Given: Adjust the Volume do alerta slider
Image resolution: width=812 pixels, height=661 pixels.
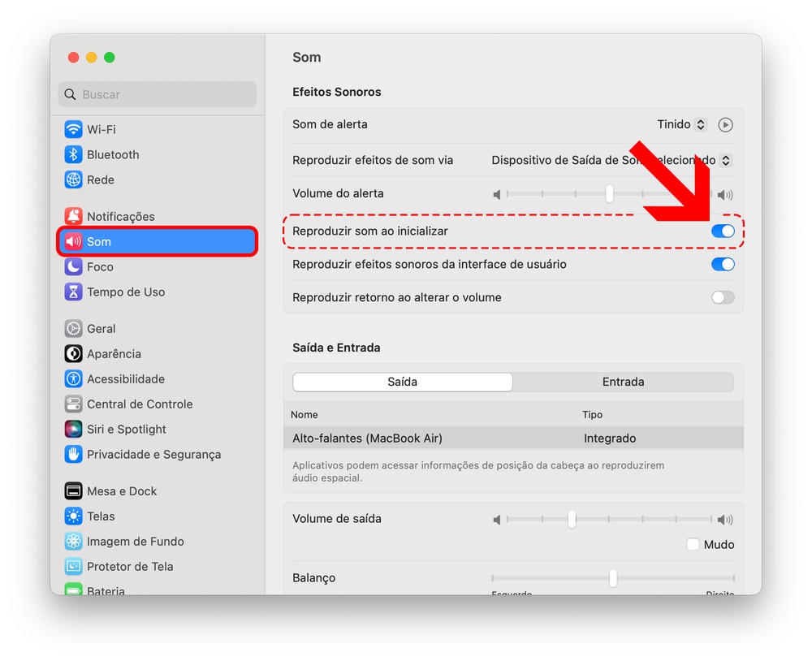Looking at the screenshot, I should [x=609, y=194].
